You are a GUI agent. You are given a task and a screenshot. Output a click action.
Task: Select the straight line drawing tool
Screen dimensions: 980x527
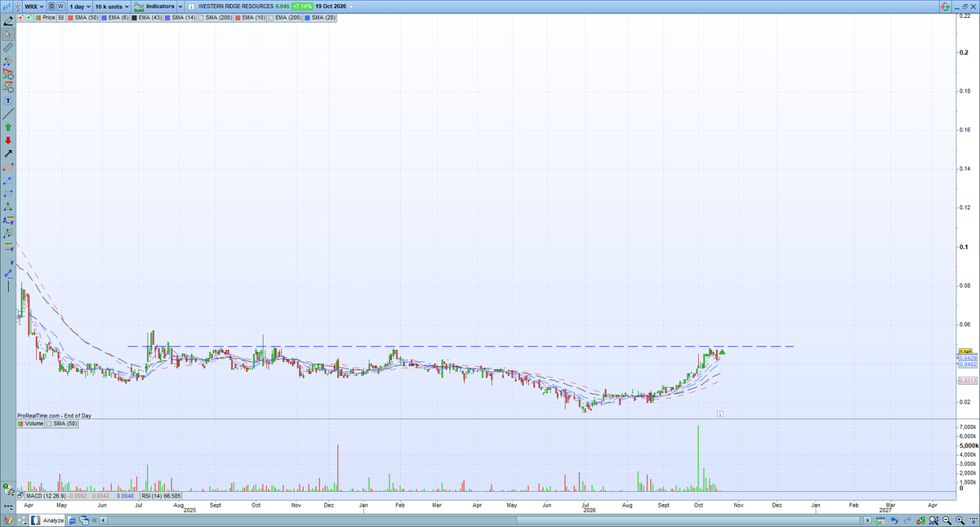pyautogui.click(x=8, y=114)
